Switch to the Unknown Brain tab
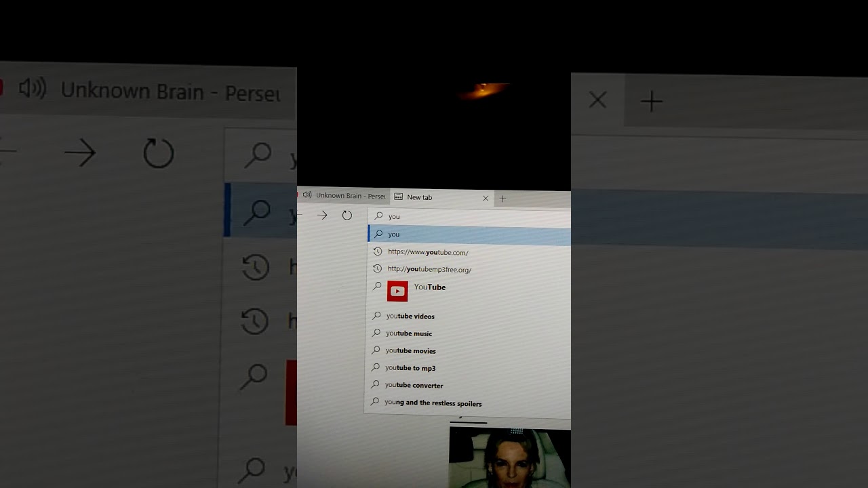This screenshot has height=488, width=868. coord(343,196)
